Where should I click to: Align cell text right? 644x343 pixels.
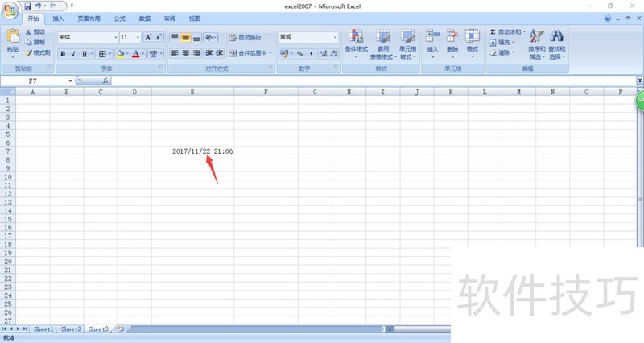pyautogui.click(x=196, y=53)
